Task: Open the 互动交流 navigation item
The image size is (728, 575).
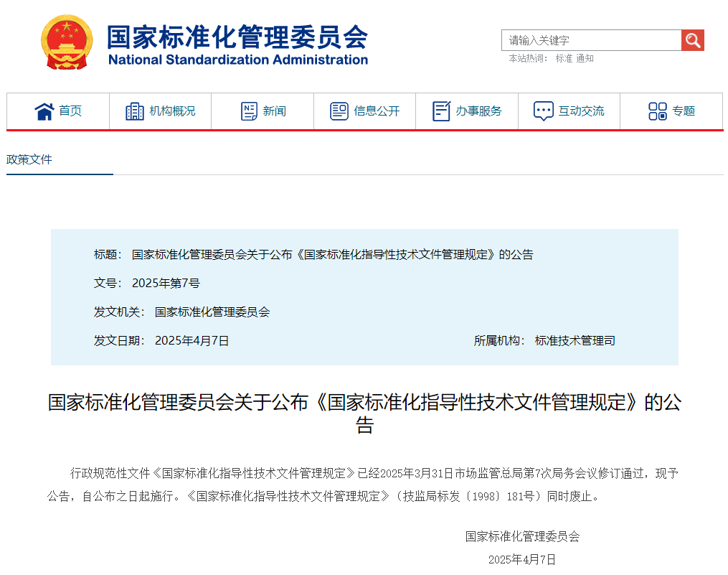Action: coord(569,111)
